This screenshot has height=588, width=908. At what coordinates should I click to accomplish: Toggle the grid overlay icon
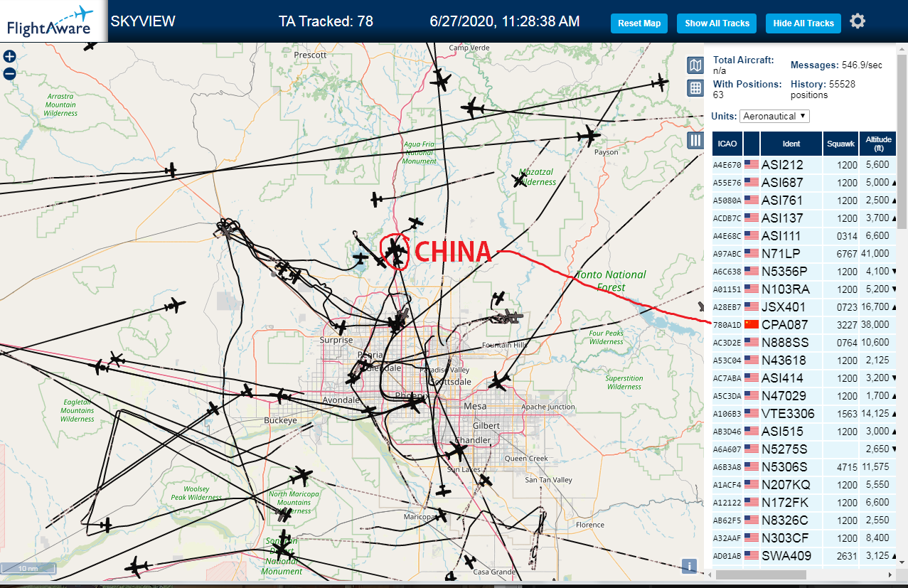tap(695, 88)
